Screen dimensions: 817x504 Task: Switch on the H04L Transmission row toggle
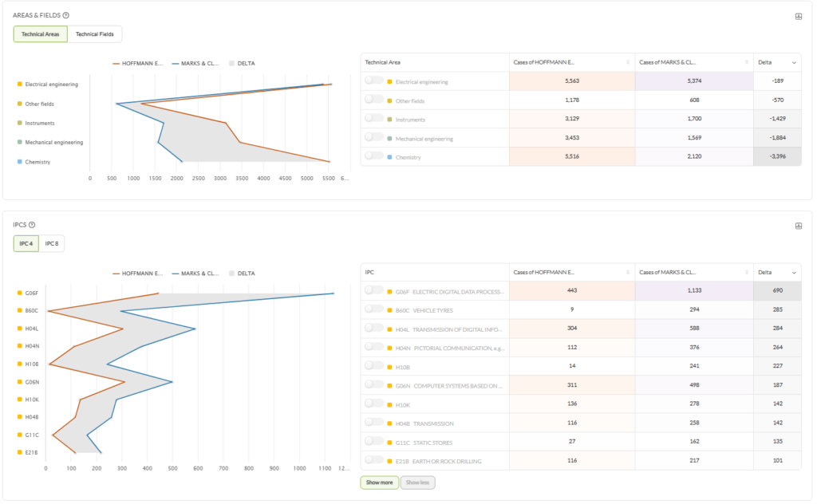point(374,328)
